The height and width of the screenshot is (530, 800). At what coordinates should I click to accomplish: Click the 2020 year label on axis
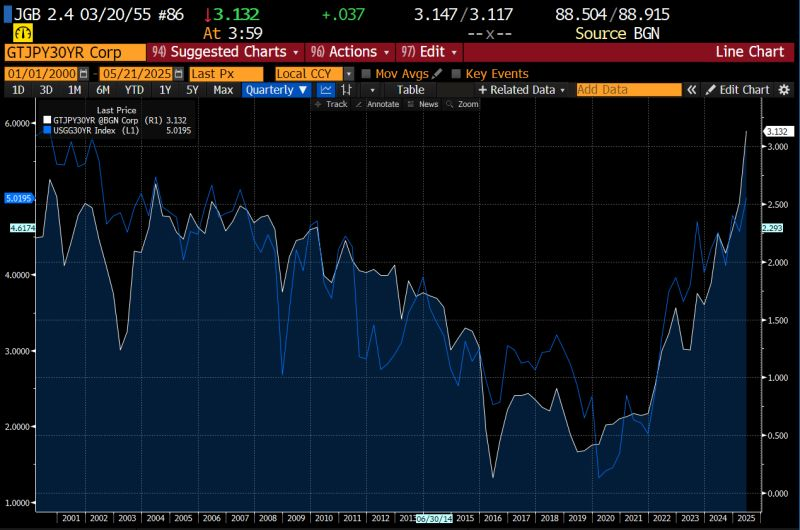click(x=606, y=518)
